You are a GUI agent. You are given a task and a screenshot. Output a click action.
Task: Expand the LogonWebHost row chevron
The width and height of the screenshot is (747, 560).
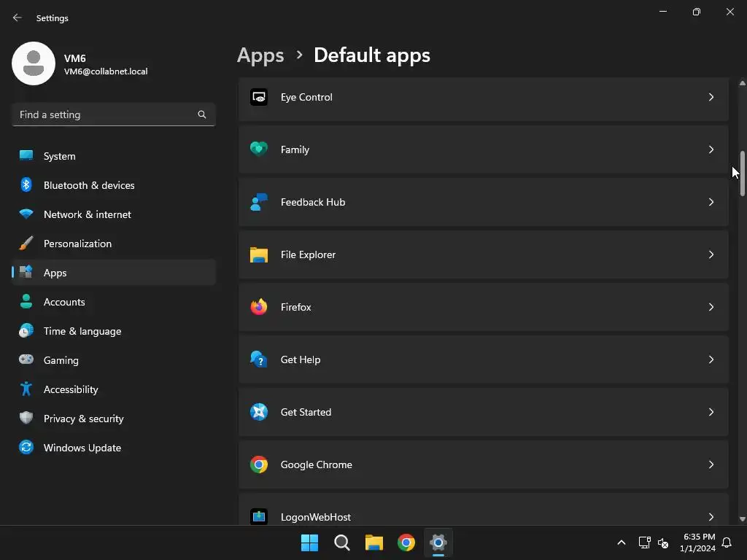711,517
